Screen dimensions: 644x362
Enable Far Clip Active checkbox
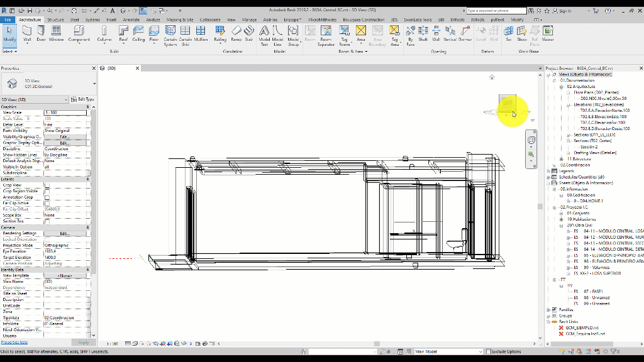(x=47, y=203)
